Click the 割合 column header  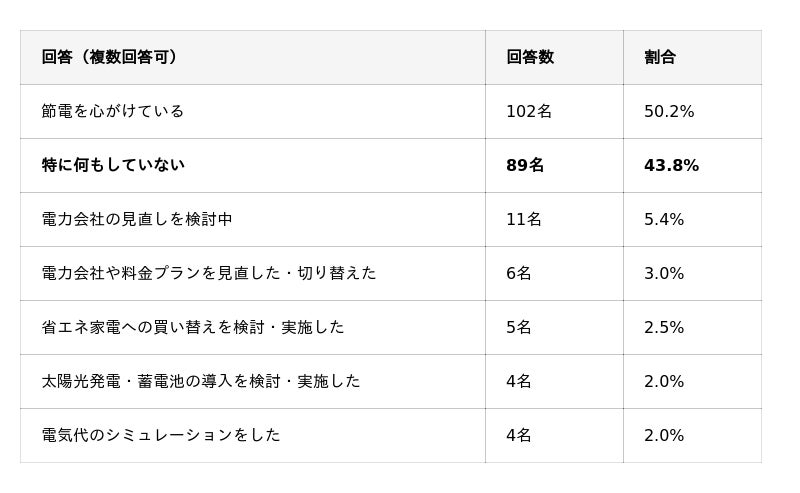pyautogui.click(x=660, y=57)
